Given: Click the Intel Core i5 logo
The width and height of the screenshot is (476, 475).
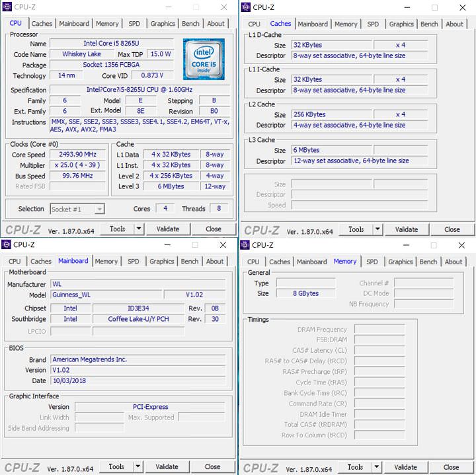Looking at the screenshot, I should click(204, 59).
